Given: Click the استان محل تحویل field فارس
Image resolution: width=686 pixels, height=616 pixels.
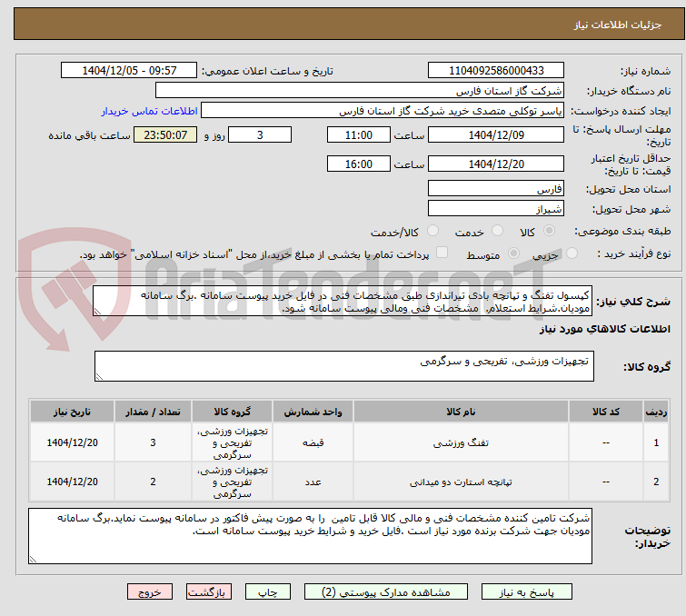Looking at the screenshot, I should point(496,189).
